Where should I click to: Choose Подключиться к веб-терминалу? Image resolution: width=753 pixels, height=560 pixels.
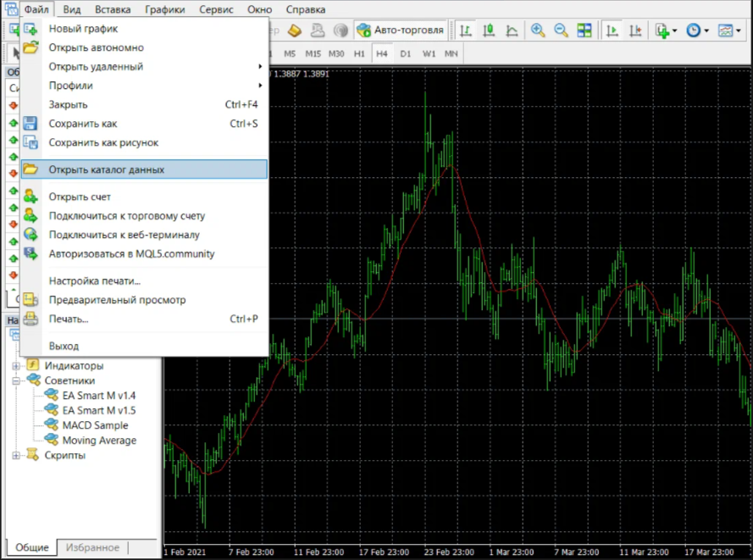[144, 235]
